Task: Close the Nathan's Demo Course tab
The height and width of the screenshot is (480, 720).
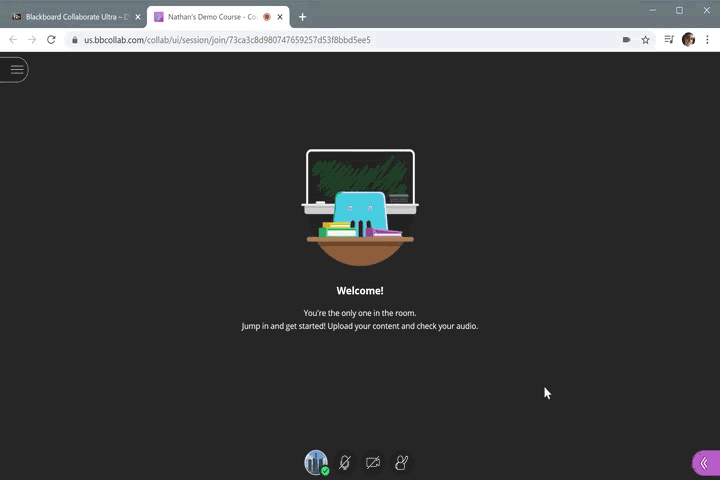Action: [x=280, y=17]
